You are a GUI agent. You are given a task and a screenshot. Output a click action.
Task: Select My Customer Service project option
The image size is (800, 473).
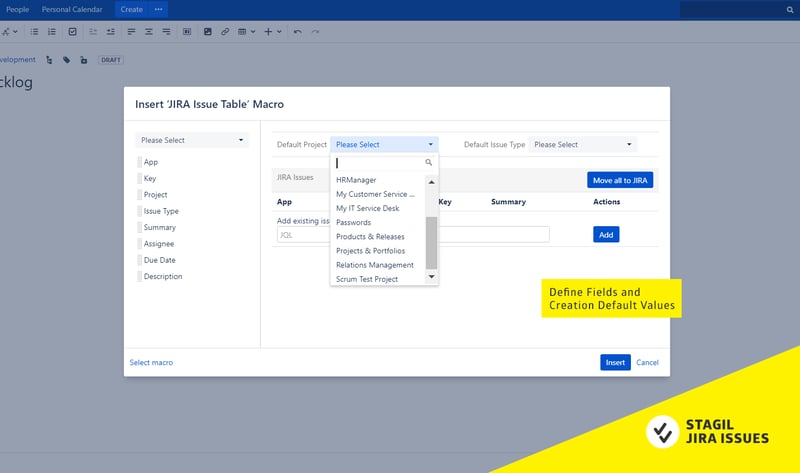coord(378,194)
